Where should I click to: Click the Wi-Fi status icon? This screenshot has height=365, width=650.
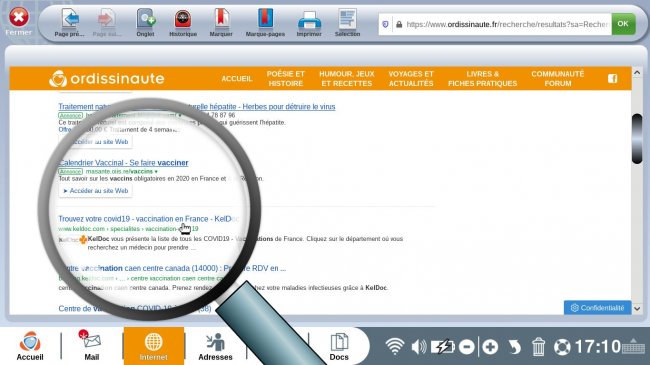(x=395, y=346)
